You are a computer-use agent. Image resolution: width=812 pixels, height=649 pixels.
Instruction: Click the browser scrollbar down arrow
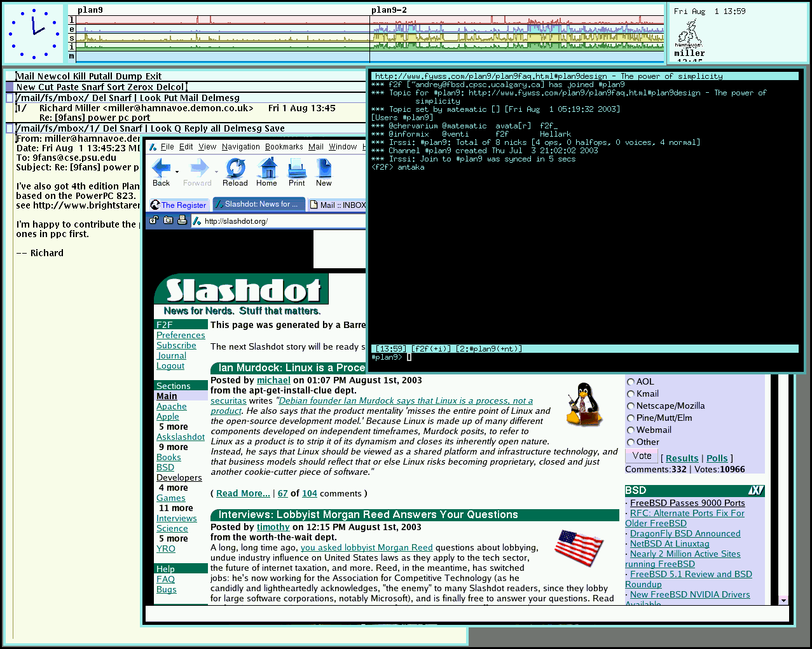(x=783, y=600)
